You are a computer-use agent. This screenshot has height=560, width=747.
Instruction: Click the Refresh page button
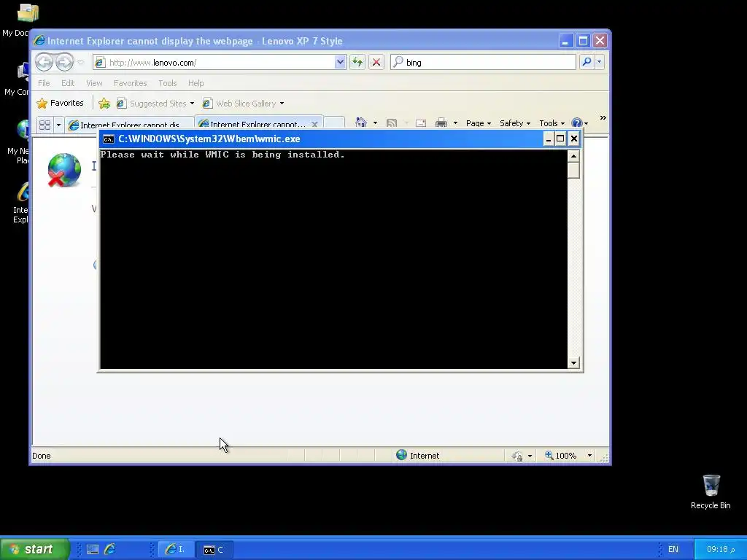point(357,63)
